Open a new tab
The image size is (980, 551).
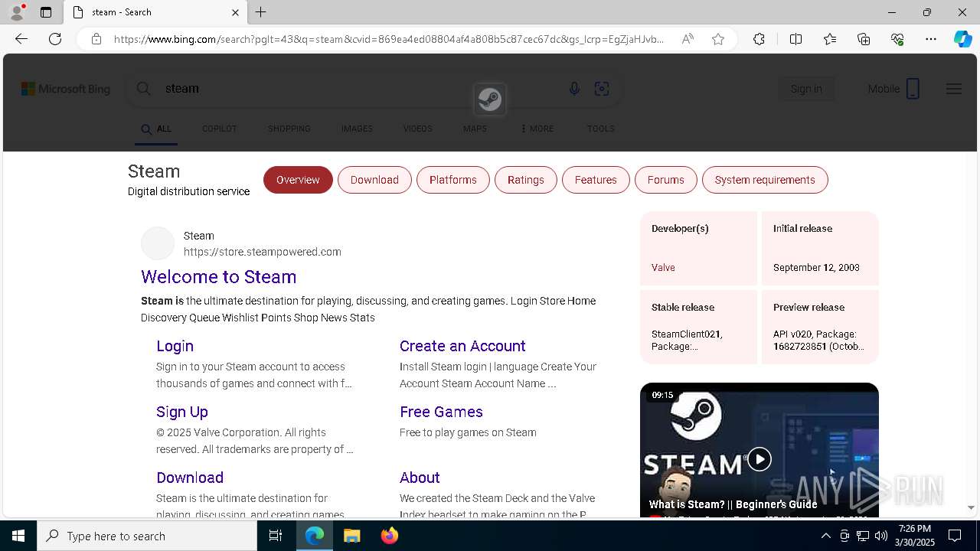click(261, 12)
